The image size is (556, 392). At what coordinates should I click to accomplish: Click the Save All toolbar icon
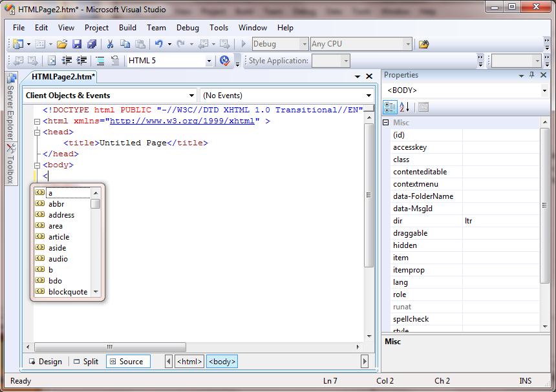(x=92, y=44)
